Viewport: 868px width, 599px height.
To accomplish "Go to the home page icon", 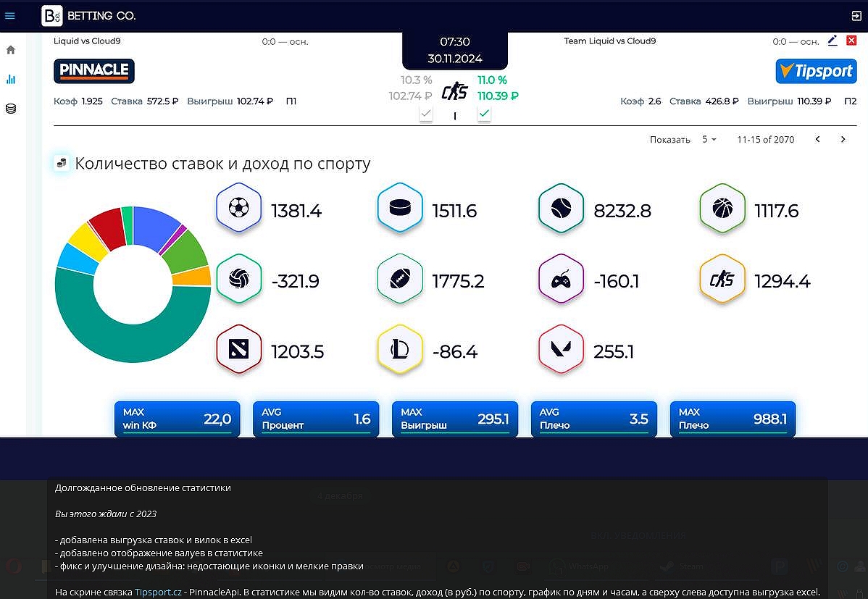I will [10, 50].
